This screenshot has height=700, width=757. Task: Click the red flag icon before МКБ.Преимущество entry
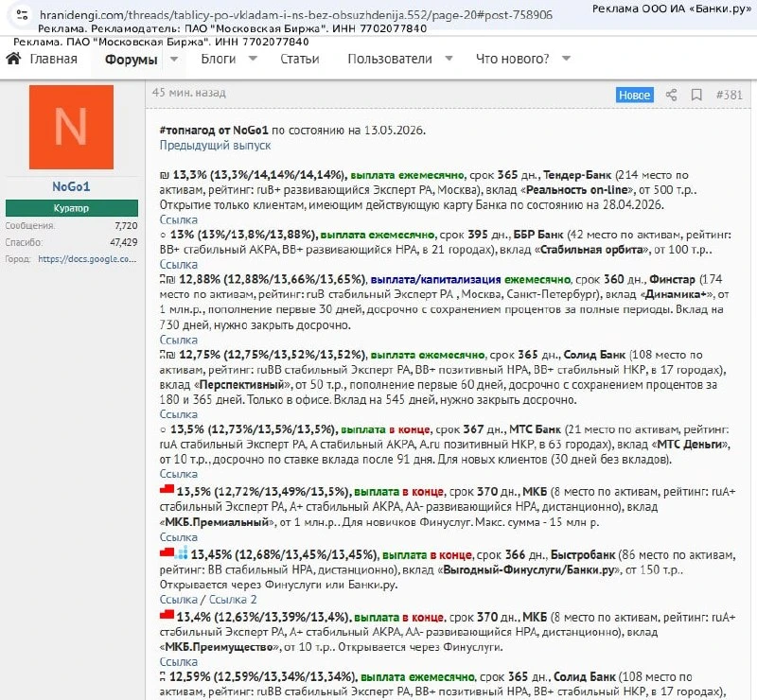[x=167, y=615]
